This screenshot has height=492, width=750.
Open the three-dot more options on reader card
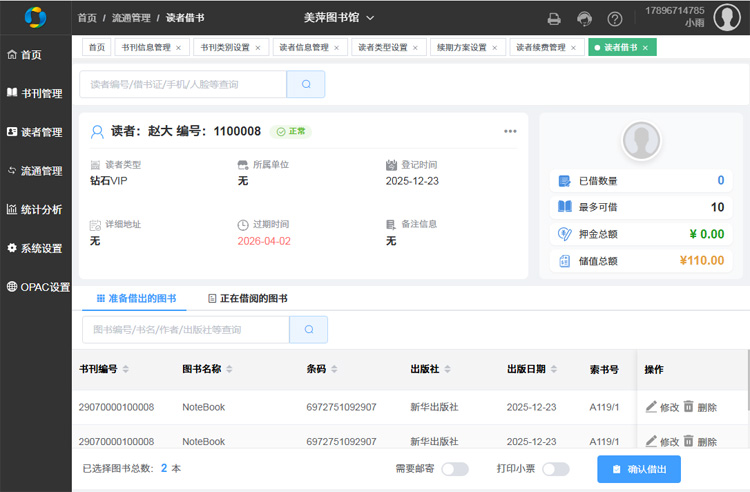point(510,131)
